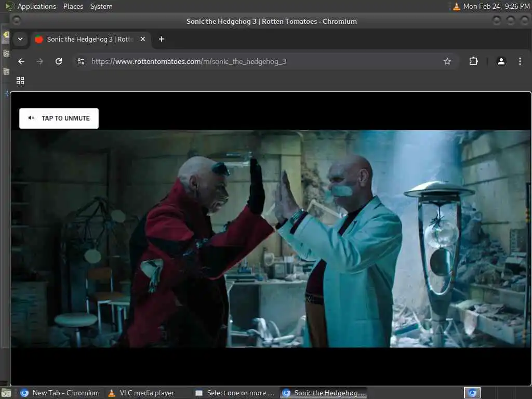Tap to unmute the trailer
Screen dimensions: 532x399
(59, 118)
